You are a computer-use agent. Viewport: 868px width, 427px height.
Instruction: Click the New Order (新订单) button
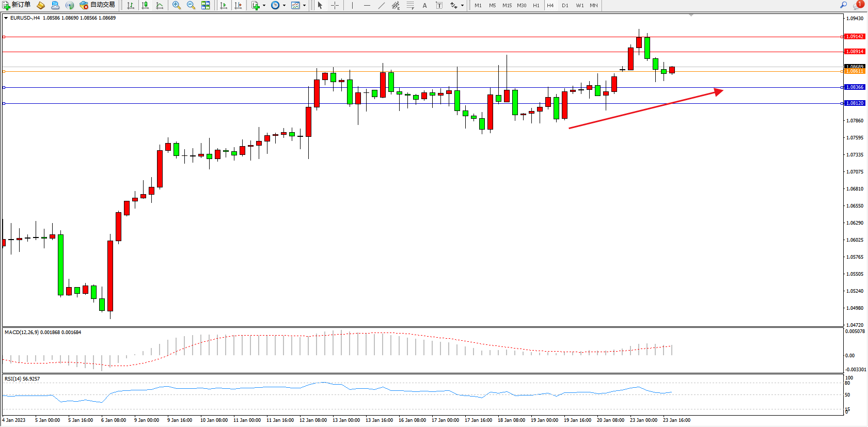[x=17, y=5]
